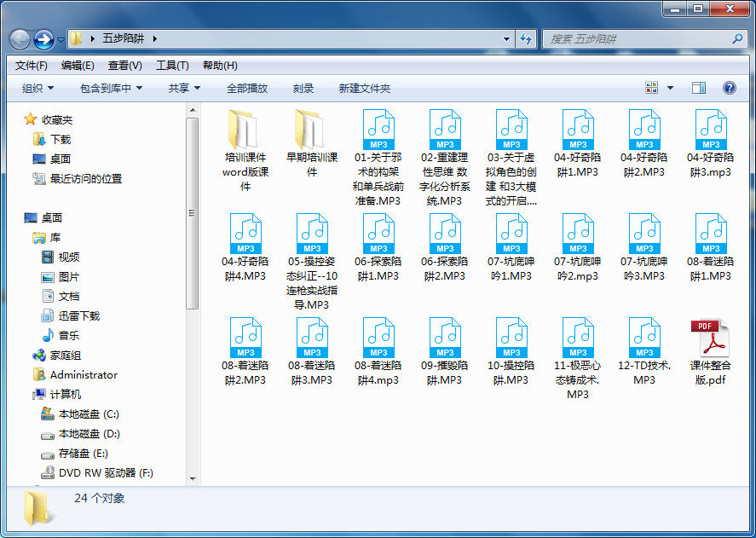Image resolution: width=756 pixels, height=538 pixels.
Task: Open the 帮助(H) menu
Action: 220,66
